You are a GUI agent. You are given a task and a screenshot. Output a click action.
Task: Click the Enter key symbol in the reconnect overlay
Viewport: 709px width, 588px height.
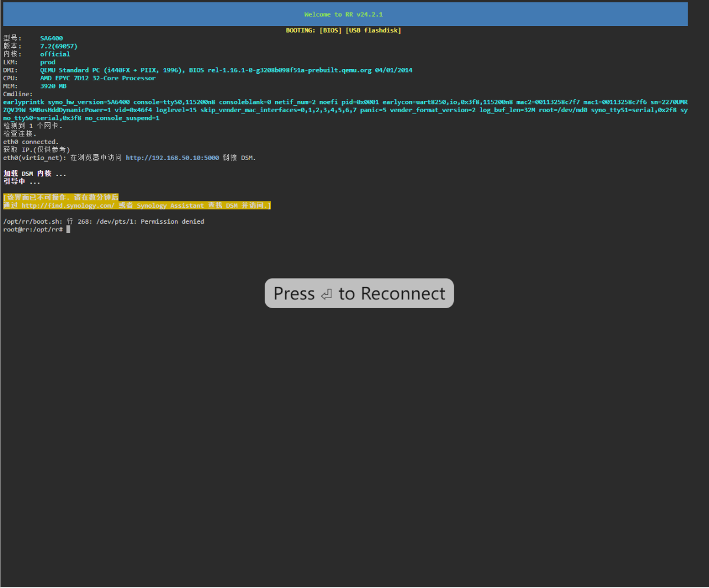click(326, 295)
